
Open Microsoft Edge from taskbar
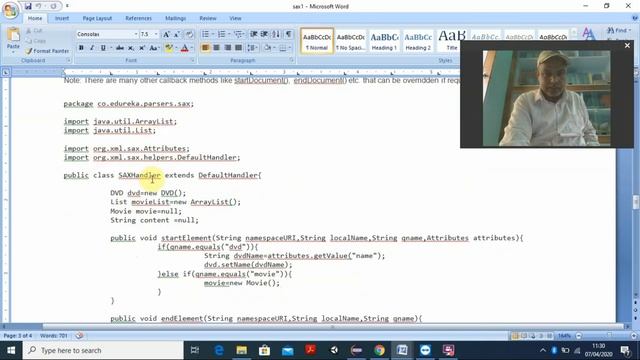pos(219,350)
